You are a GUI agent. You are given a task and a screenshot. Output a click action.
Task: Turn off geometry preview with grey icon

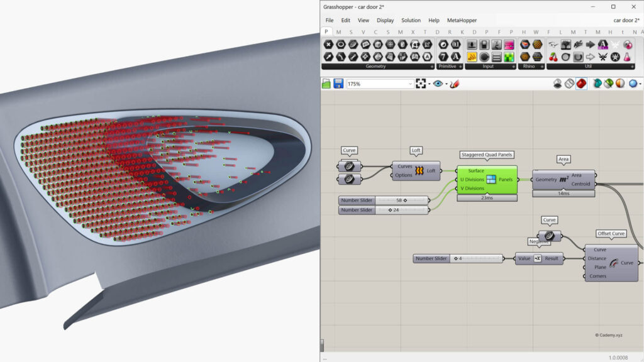point(557,84)
